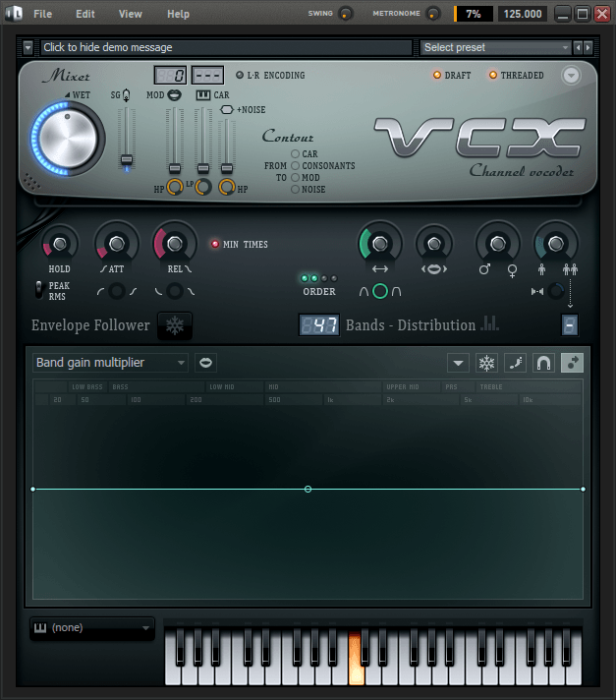Open the Select preset dropdown
The image size is (616, 700).
coord(495,47)
